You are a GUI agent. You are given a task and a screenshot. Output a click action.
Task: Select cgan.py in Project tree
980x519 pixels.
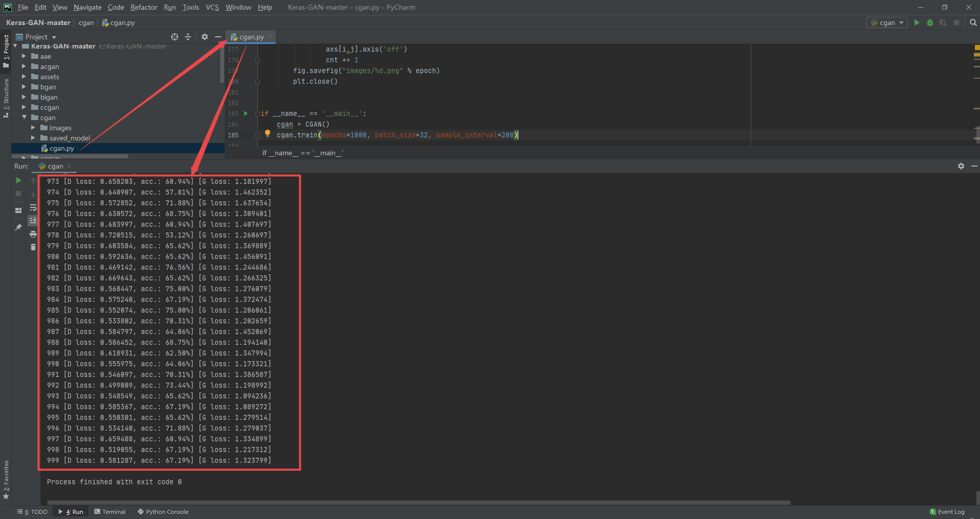117,148
